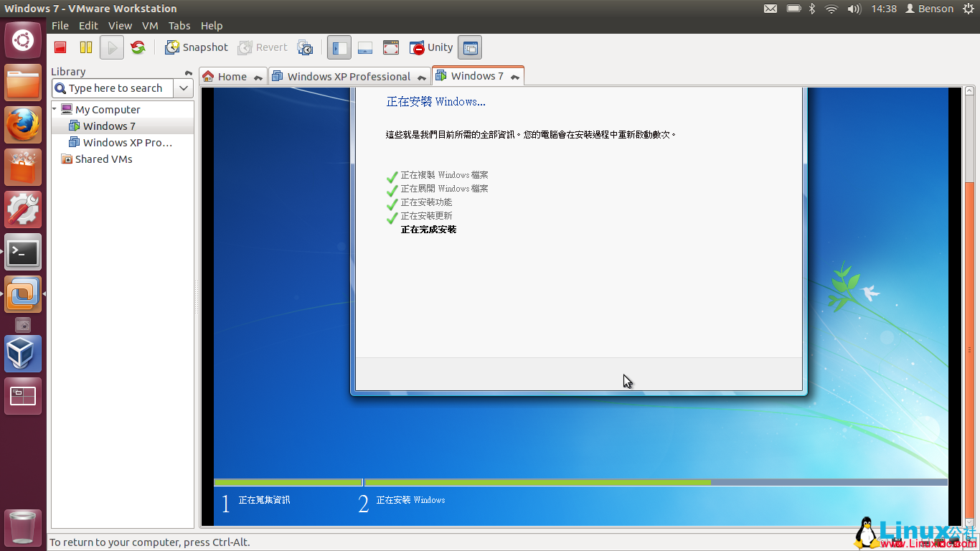Screen dimensions: 980x551
Task: Open the Workspace Switcher
Action: click(24, 396)
